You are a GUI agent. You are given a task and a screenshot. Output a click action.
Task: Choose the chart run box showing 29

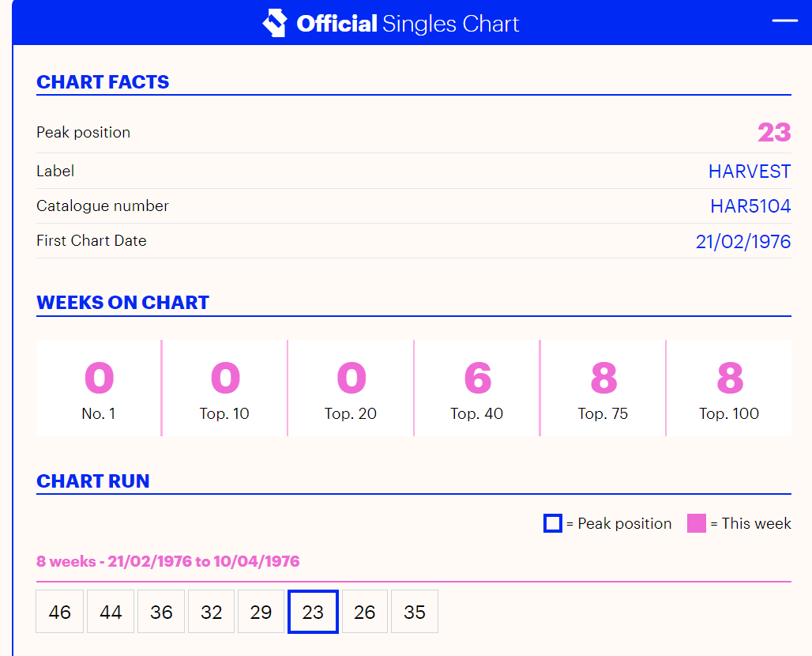click(261, 612)
